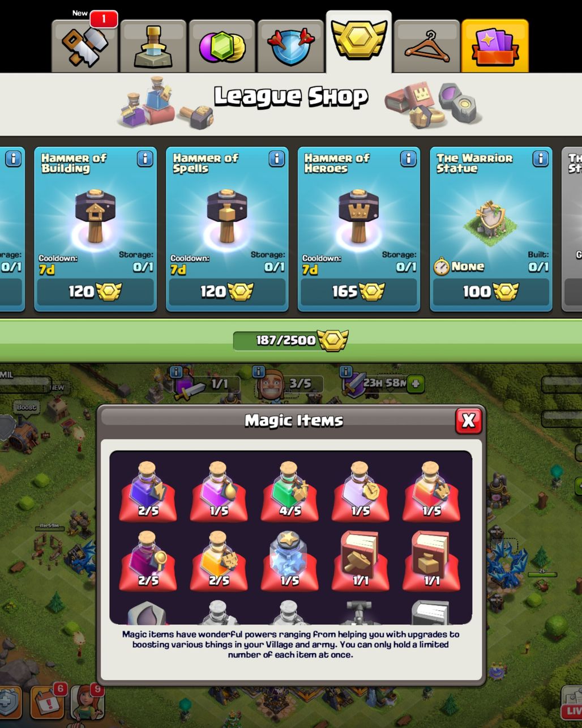Open info for Hammer of Spells

[x=277, y=159]
